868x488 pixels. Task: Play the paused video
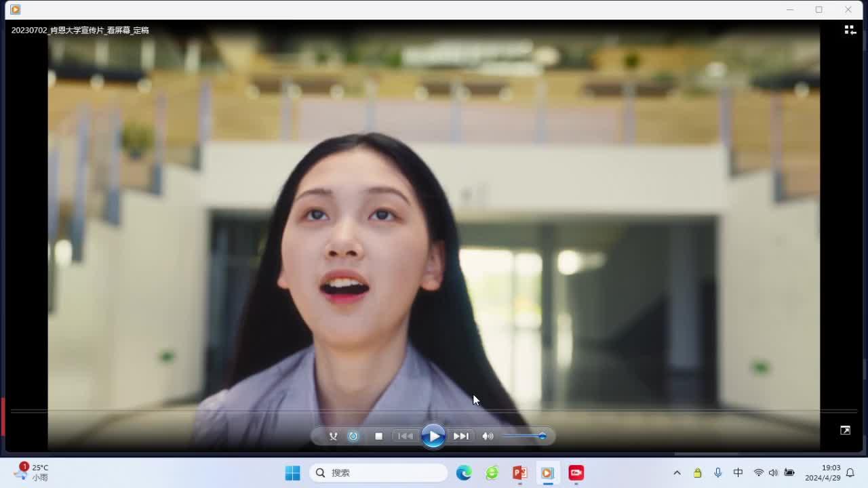tap(433, 436)
